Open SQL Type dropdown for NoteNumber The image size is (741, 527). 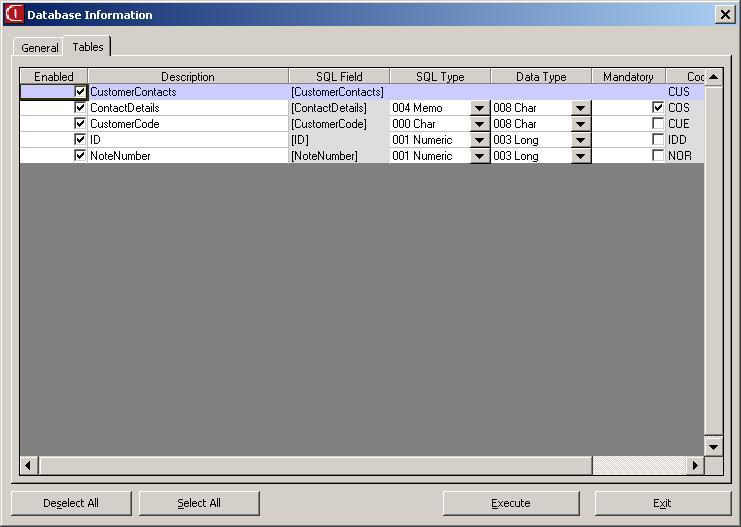pyautogui.click(x=480, y=156)
